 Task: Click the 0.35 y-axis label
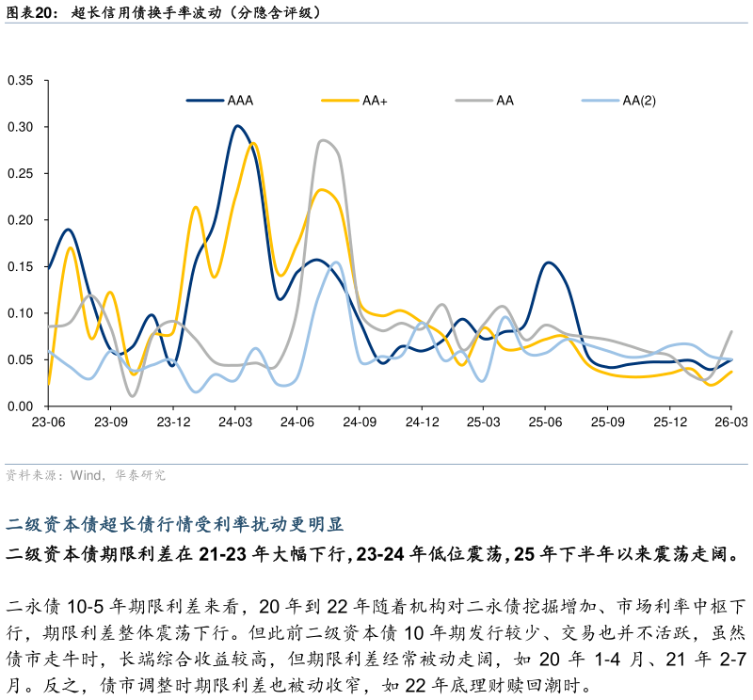point(20,81)
